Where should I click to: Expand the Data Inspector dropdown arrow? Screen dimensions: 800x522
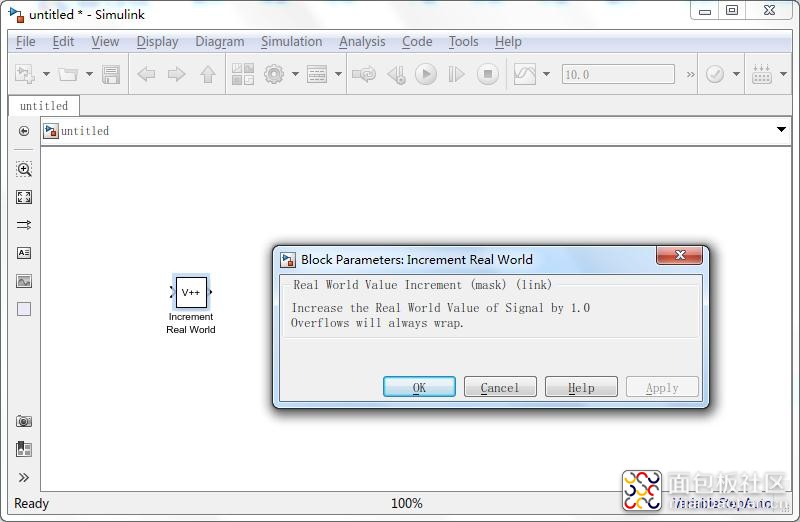[546, 74]
